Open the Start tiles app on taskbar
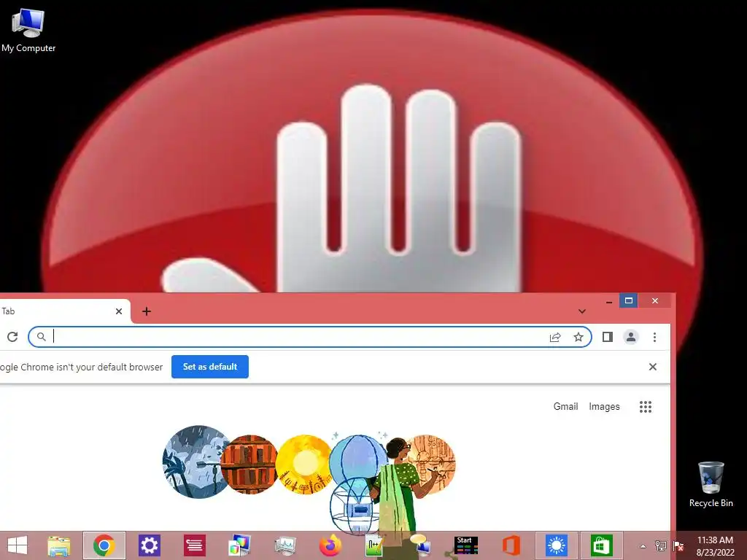 465,545
